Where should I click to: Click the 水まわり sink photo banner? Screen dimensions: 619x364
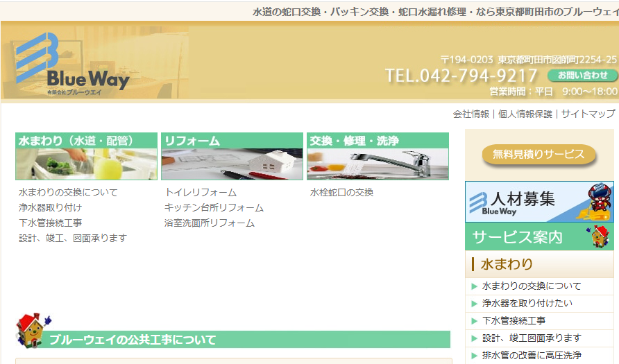click(86, 164)
